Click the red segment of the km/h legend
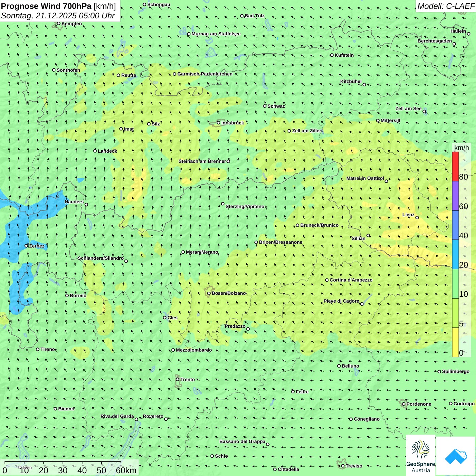Image resolution: width=476 pixels, height=476 pixels. (455, 166)
